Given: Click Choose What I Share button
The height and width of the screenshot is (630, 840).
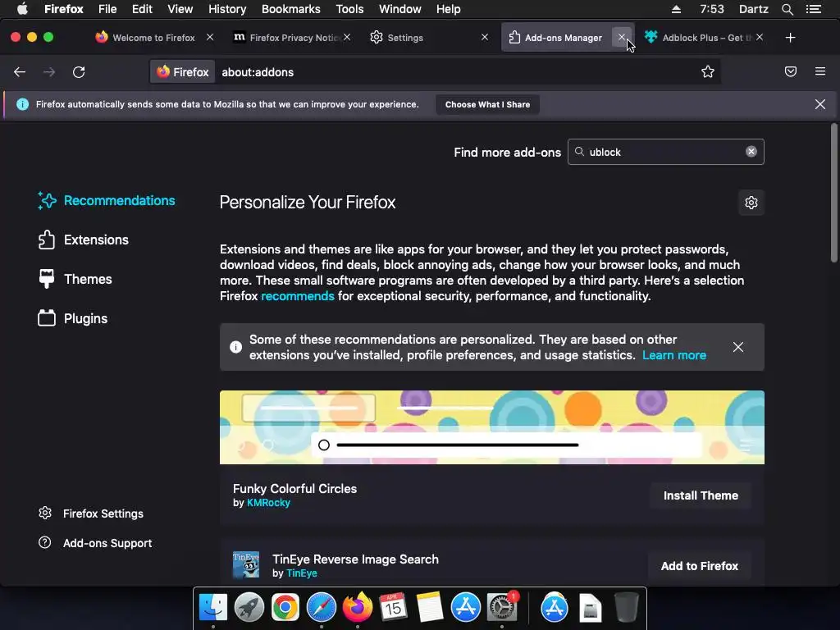Looking at the screenshot, I should (487, 104).
